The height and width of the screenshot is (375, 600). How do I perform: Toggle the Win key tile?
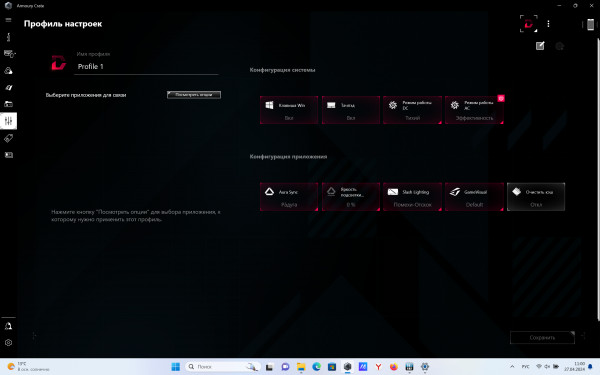pos(289,110)
